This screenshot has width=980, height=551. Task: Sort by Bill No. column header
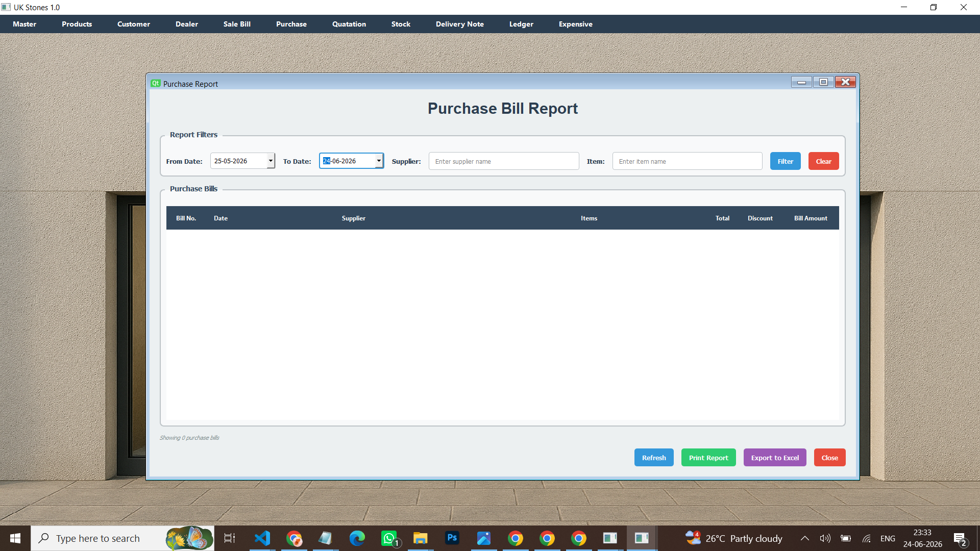point(186,218)
